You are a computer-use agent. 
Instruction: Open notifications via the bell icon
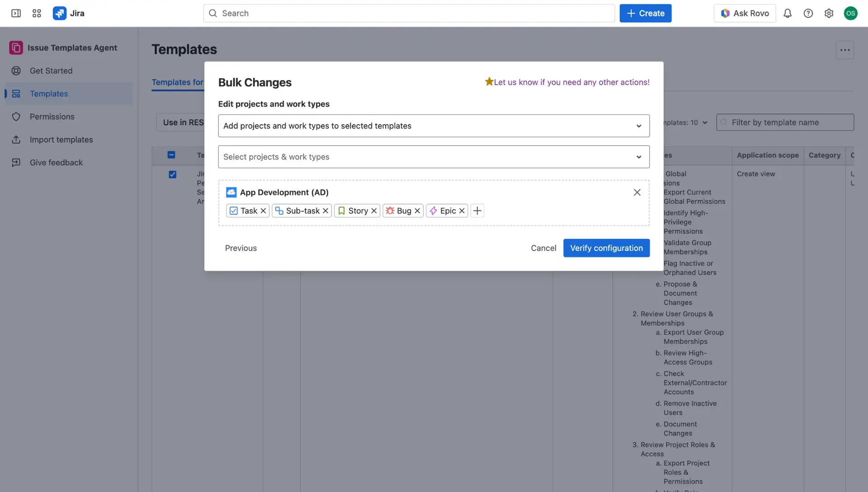788,13
